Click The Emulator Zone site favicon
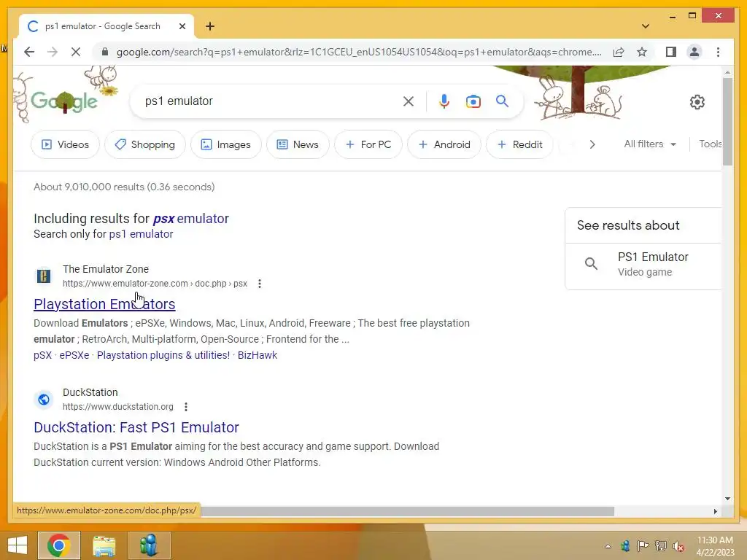Screen dimensions: 747x560 coord(44,276)
